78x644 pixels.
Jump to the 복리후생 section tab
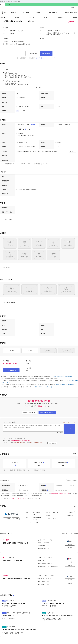tap(46, 18)
